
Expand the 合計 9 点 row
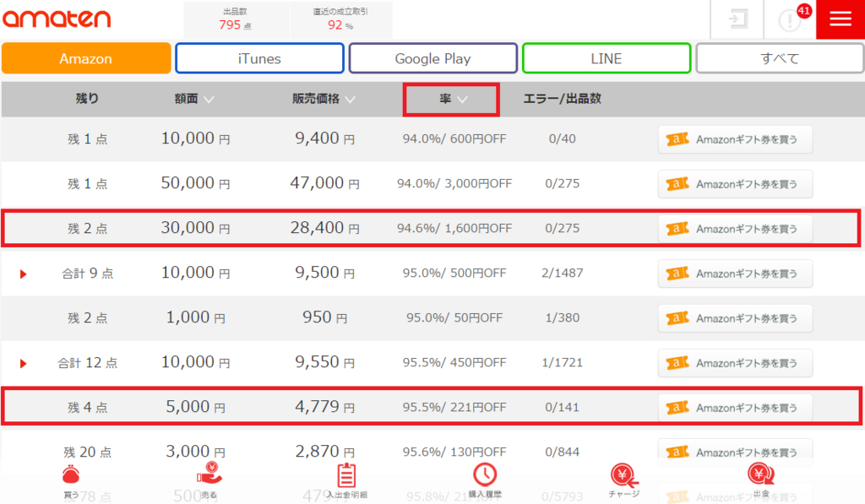click(x=23, y=274)
